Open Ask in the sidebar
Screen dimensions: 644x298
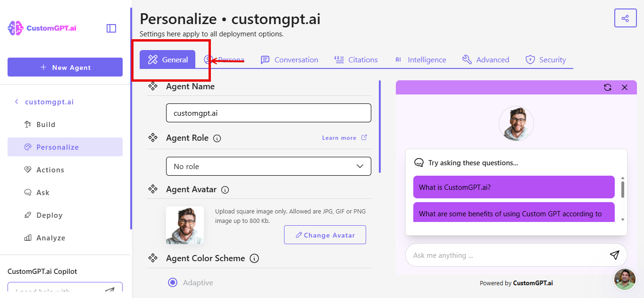point(65,193)
